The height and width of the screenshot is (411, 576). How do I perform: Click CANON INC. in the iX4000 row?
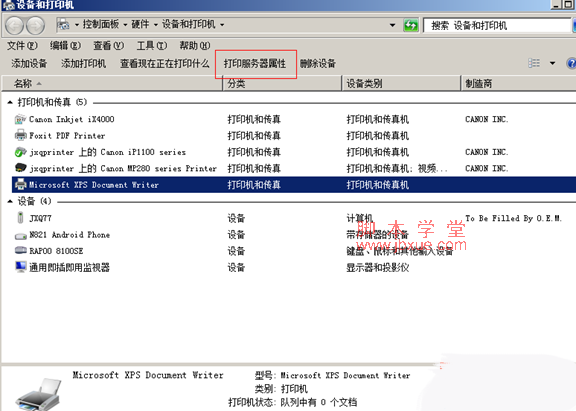point(487,119)
